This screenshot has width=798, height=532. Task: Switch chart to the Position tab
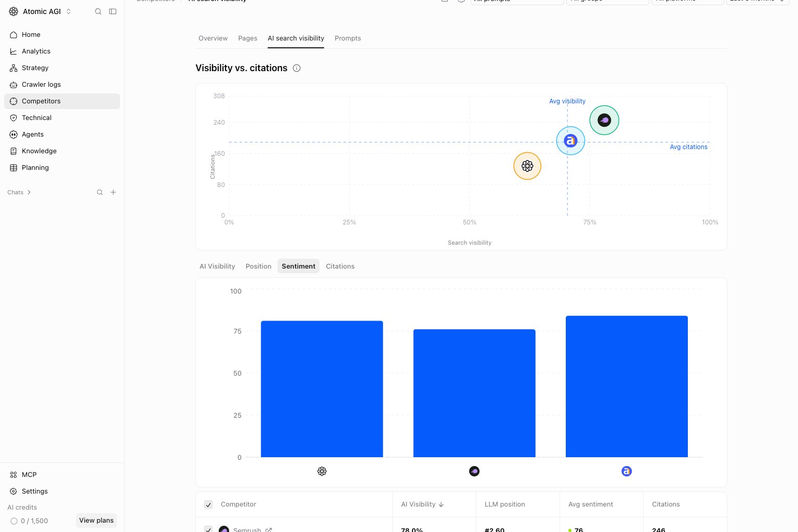[258, 266]
